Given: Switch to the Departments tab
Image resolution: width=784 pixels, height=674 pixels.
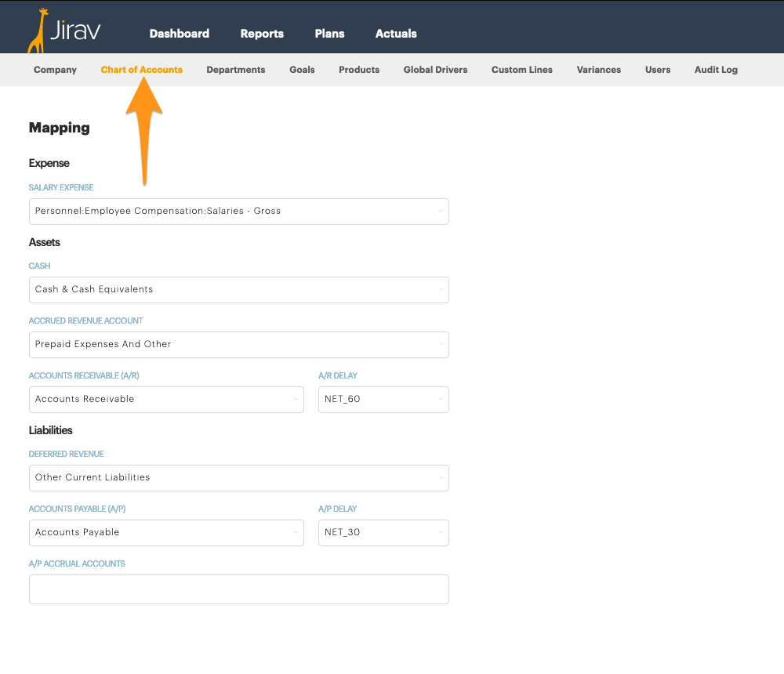Looking at the screenshot, I should 235,70.
